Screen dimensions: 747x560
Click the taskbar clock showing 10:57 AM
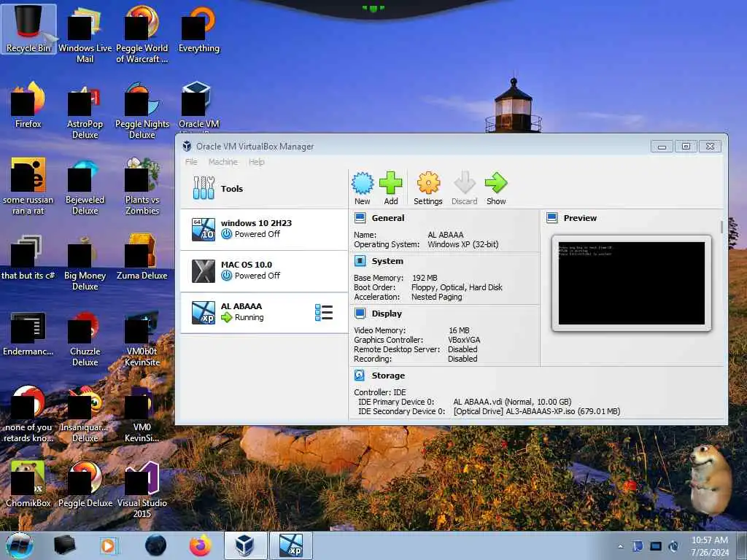(x=710, y=546)
